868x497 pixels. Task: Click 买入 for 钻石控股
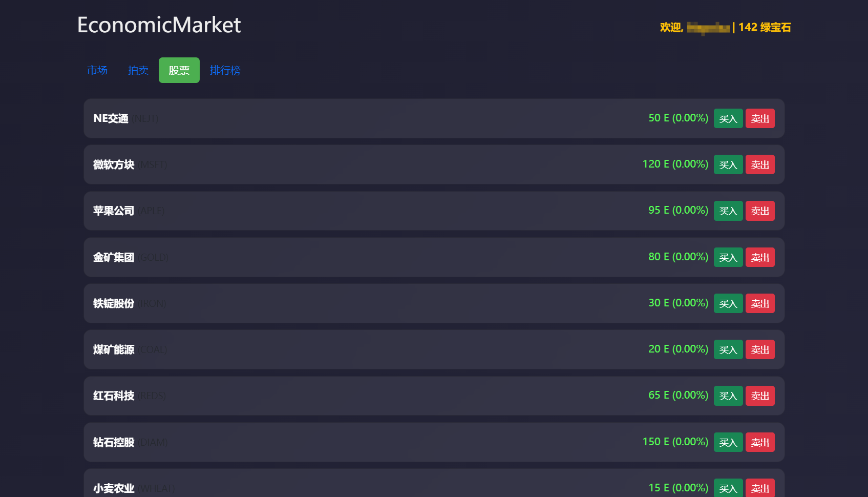pos(728,442)
